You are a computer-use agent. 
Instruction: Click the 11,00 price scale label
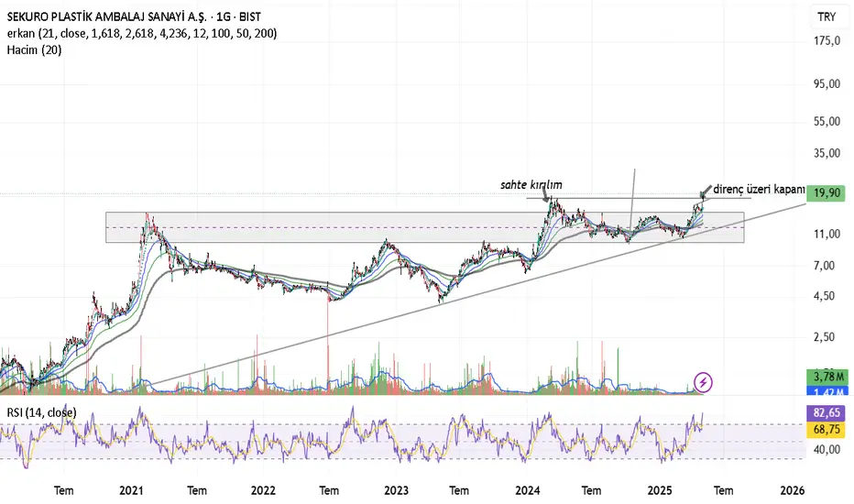827,234
